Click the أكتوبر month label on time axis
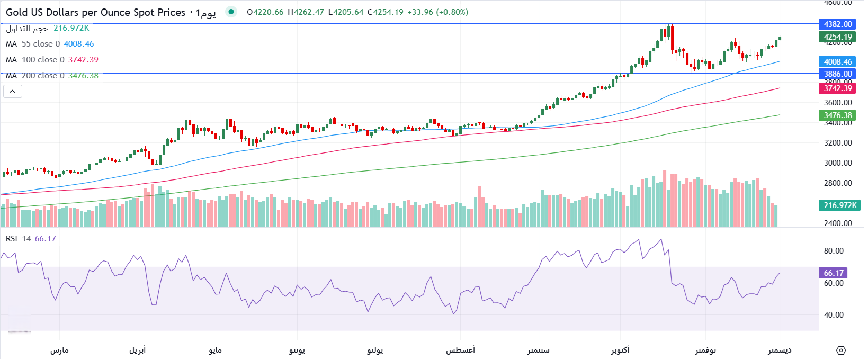Image resolution: width=868 pixels, height=360 pixels. (620, 350)
